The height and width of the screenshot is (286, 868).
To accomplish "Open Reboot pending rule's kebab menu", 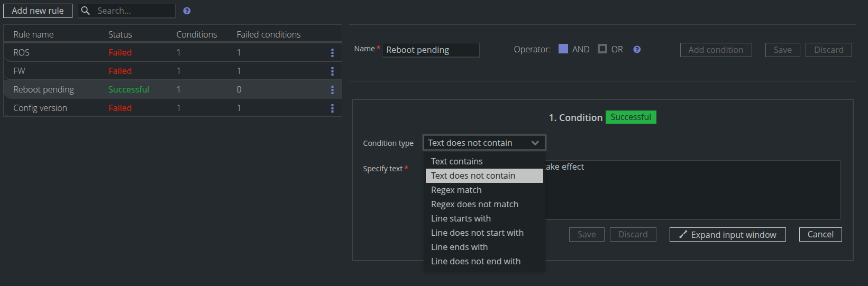I will coord(332,90).
